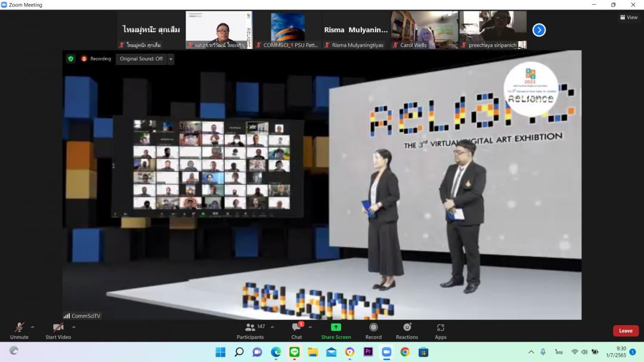Start Video with the camera toggle

point(58,330)
